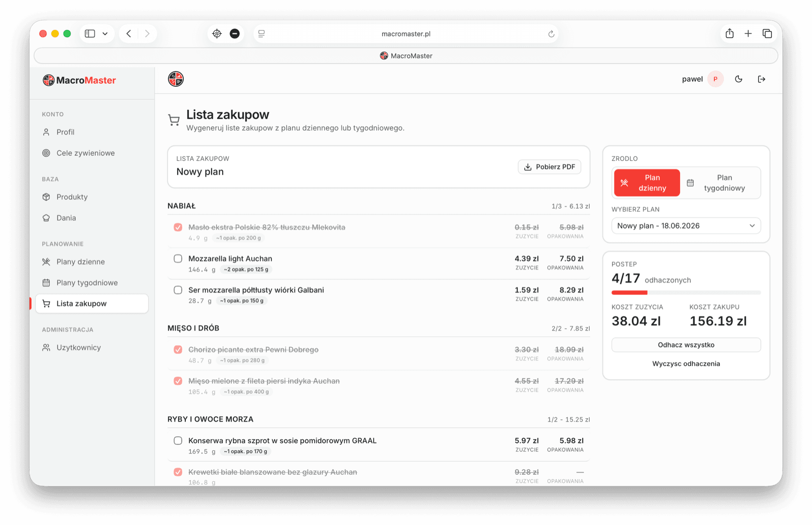The height and width of the screenshot is (525, 812).
Task: Open a new tab with the plus icon
Action: 748,34
